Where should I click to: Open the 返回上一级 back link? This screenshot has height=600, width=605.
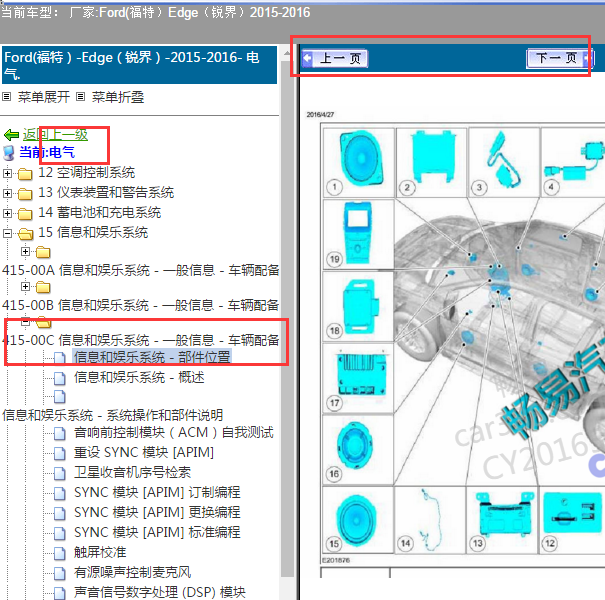pyautogui.click(x=55, y=135)
